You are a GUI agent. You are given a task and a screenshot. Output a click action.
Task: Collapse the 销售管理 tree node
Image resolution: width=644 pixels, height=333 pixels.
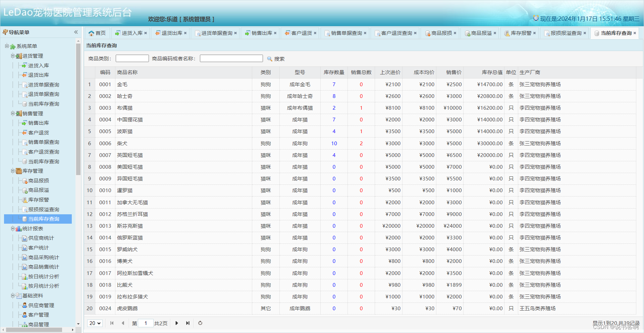13,113
